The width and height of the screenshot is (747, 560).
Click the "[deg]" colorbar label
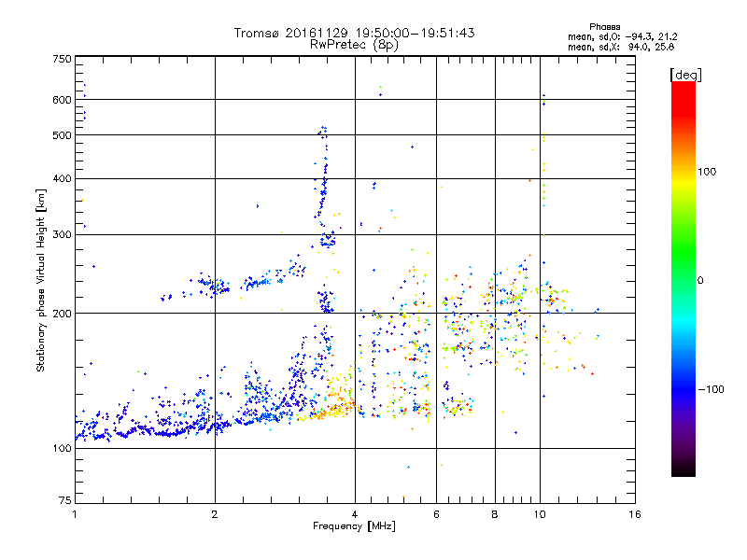pyautogui.click(x=685, y=76)
